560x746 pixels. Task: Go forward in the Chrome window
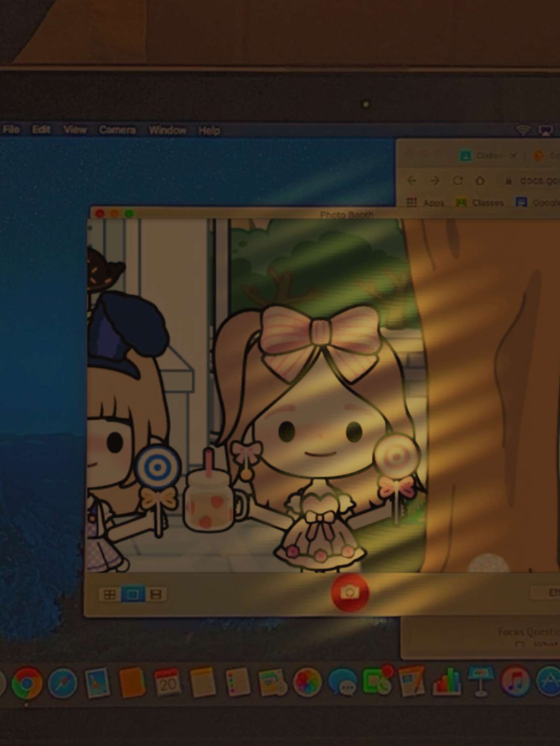[435, 180]
